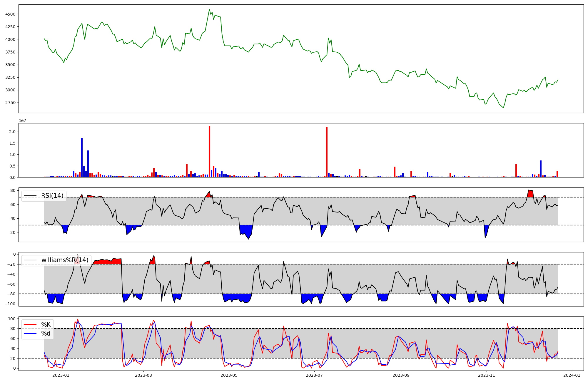Click the tallest red volume bar in April

point(209,151)
